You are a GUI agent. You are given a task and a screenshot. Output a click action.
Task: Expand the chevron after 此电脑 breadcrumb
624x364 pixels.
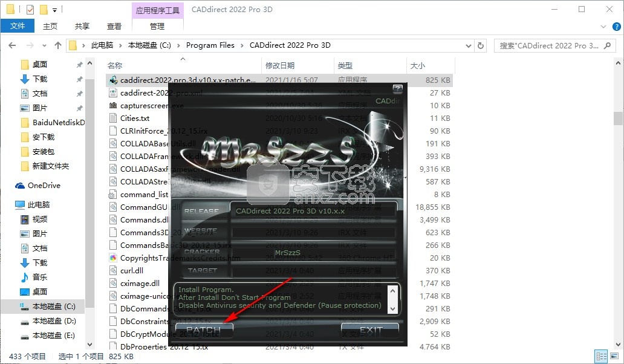(120, 45)
